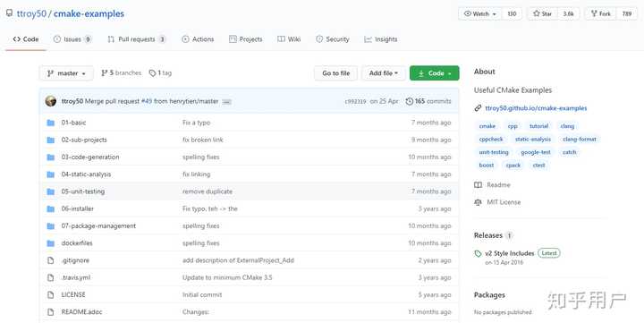Click the release tag icon beside v2 Style Includes
This screenshot has width=644, height=323.
pyautogui.click(x=478, y=253)
